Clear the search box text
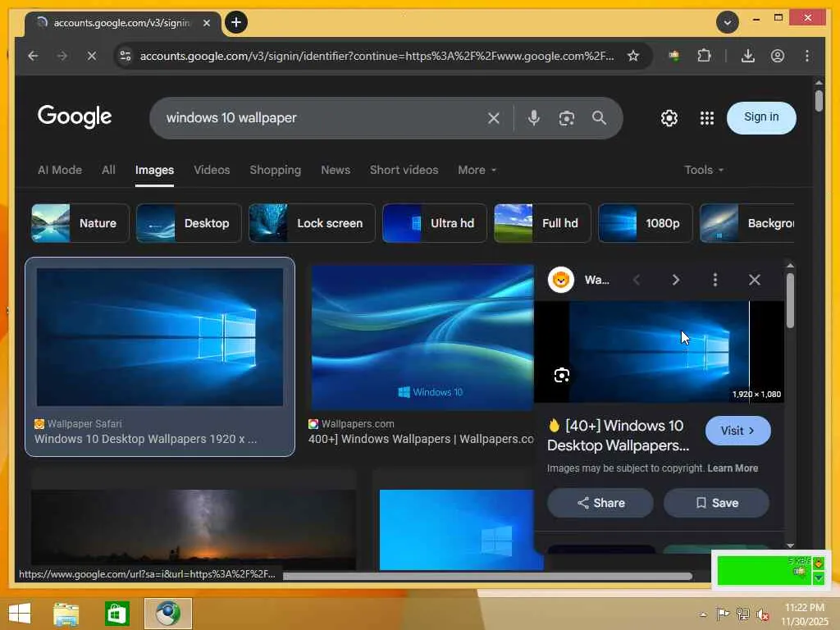840x630 pixels. click(493, 118)
